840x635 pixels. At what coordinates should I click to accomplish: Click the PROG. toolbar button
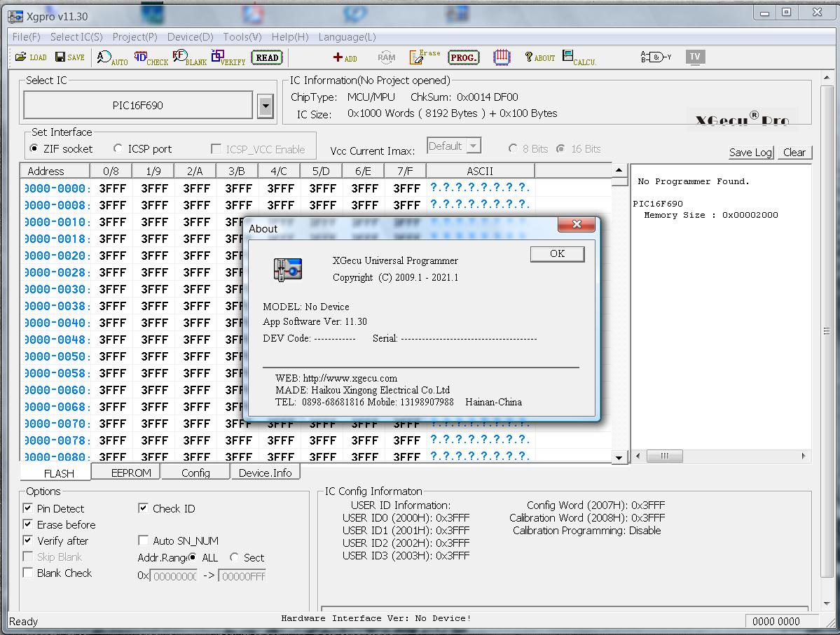tap(463, 57)
